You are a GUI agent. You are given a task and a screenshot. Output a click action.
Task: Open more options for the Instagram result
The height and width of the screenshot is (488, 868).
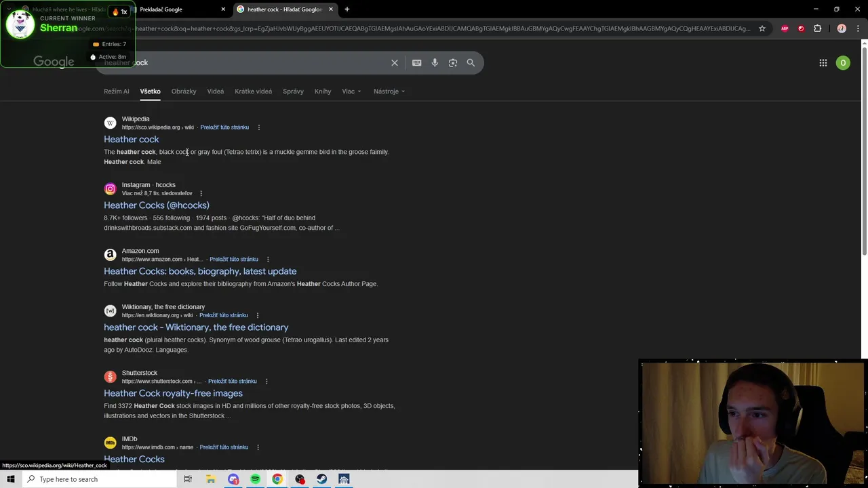click(x=201, y=193)
